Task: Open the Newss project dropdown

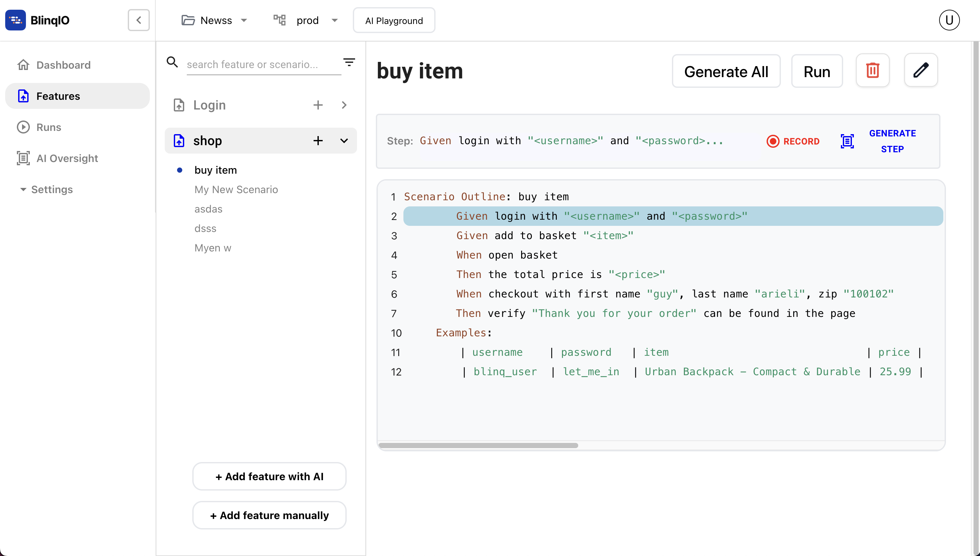Action: pos(215,20)
